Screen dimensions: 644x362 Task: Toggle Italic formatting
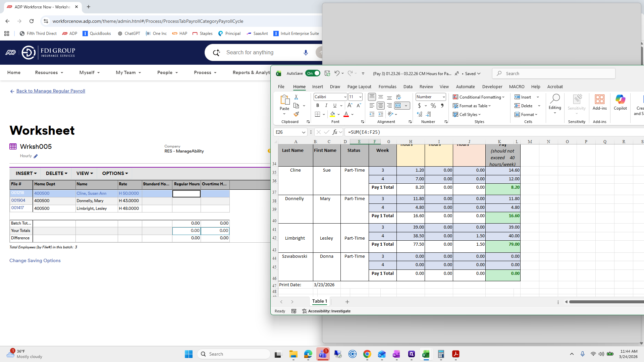[326, 106]
